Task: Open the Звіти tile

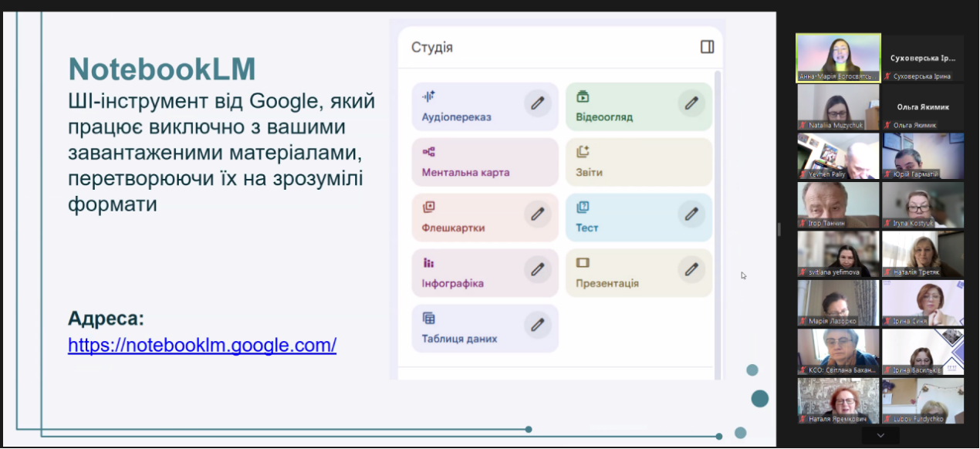Action: click(x=638, y=162)
